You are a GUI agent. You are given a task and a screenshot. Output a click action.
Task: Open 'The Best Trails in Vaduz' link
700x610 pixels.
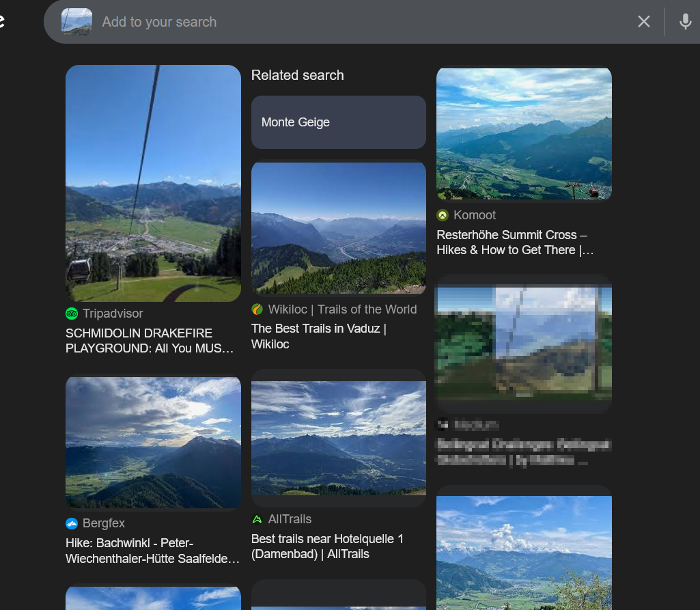[319, 336]
